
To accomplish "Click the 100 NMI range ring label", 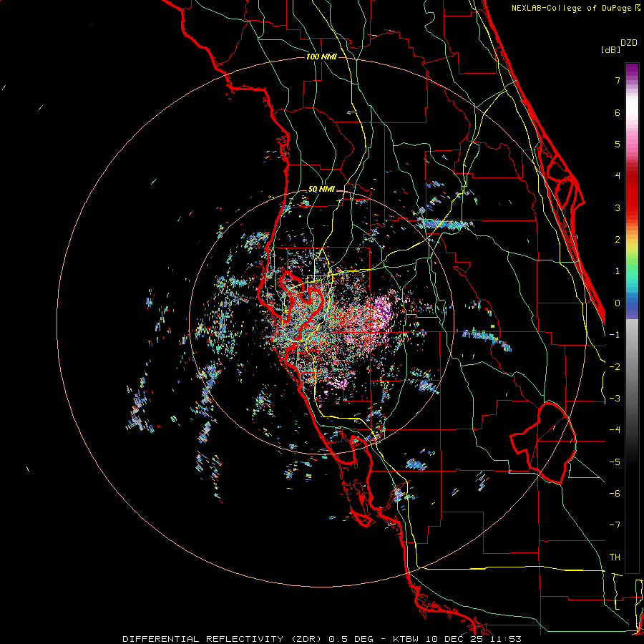I will (x=321, y=57).
